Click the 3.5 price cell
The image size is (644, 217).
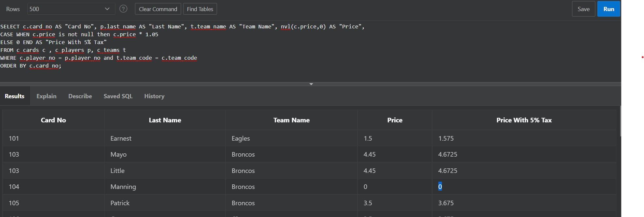[x=395, y=203]
